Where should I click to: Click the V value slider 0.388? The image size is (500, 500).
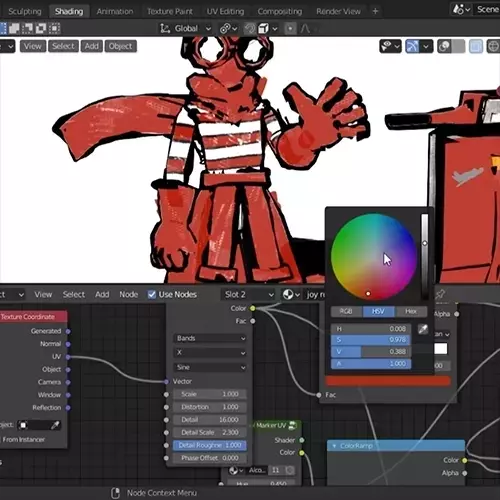point(371,352)
